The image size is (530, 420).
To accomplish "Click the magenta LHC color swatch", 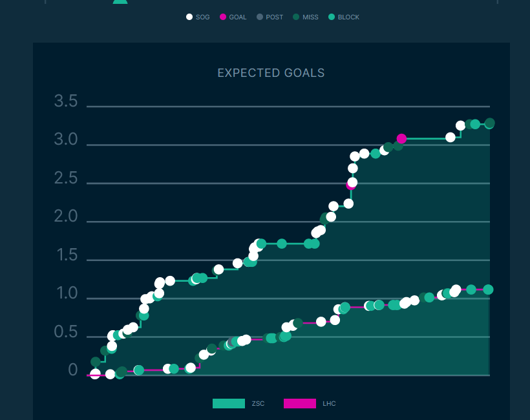I will [x=300, y=403].
